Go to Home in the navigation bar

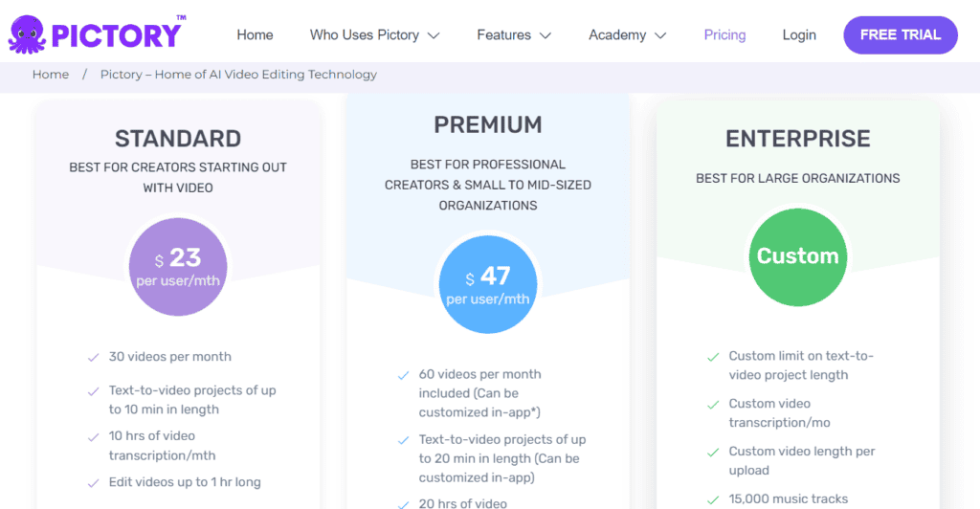pos(255,35)
